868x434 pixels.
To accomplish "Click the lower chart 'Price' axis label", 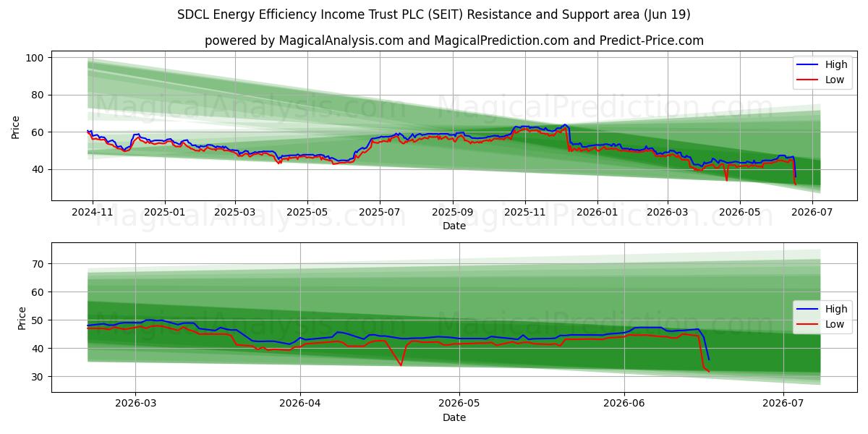I will pos(22,318).
